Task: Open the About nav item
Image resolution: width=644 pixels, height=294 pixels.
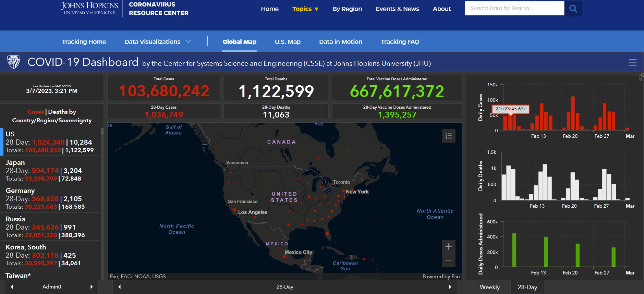Action: [x=442, y=9]
